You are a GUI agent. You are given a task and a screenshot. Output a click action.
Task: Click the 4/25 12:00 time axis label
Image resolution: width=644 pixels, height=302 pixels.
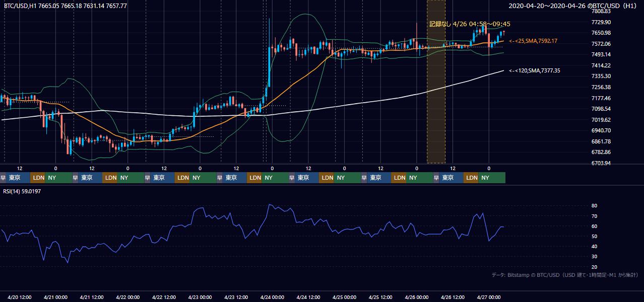[x=380, y=297]
